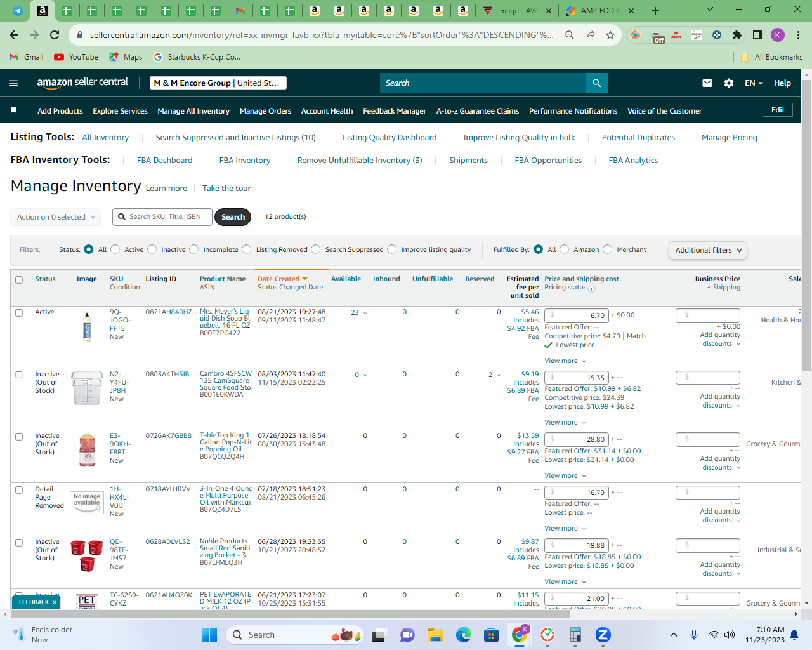The image size is (812, 650).
Task: Tick the select-all checkbox in table header
Action: pyautogui.click(x=19, y=280)
